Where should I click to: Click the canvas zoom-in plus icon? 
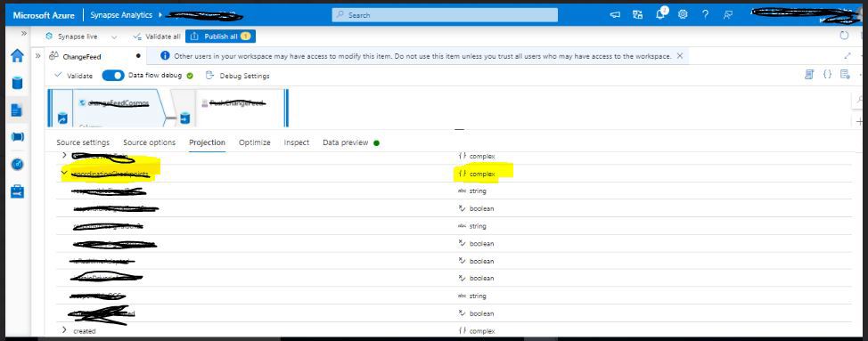coord(860,121)
